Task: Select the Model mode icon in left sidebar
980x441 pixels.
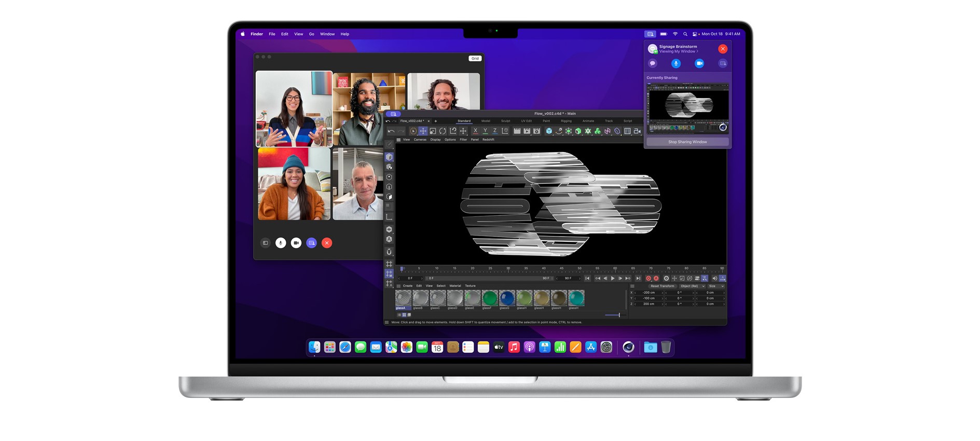Action: point(389,157)
